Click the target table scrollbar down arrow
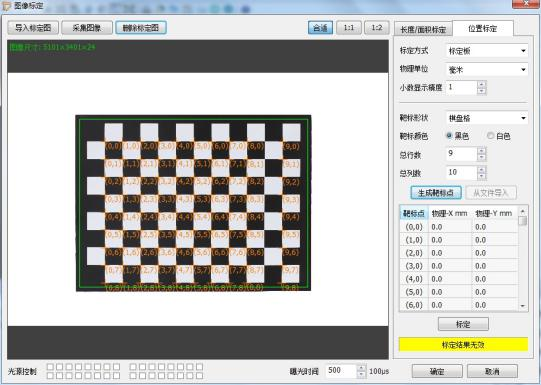 click(x=523, y=306)
